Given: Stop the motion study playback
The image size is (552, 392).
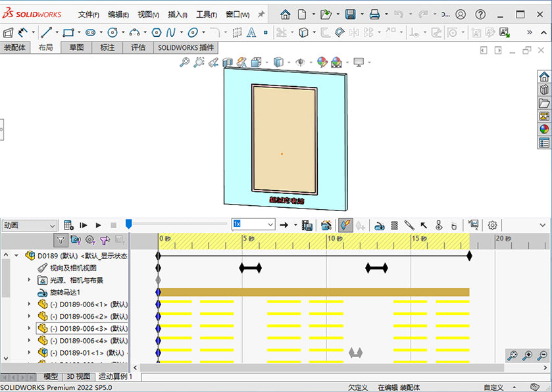Looking at the screenshot, I should click(113, 225).
